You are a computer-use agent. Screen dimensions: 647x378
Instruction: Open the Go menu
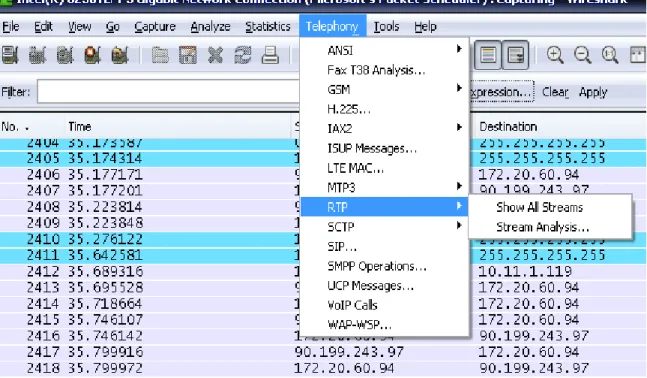point(113,27)
